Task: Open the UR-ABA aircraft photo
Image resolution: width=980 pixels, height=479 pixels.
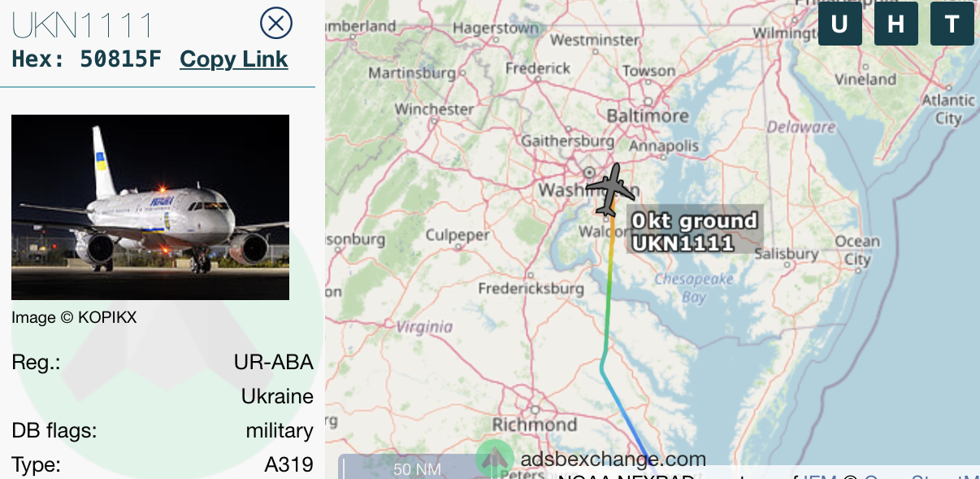Action: pyautogui.click(x=150, y=207)
